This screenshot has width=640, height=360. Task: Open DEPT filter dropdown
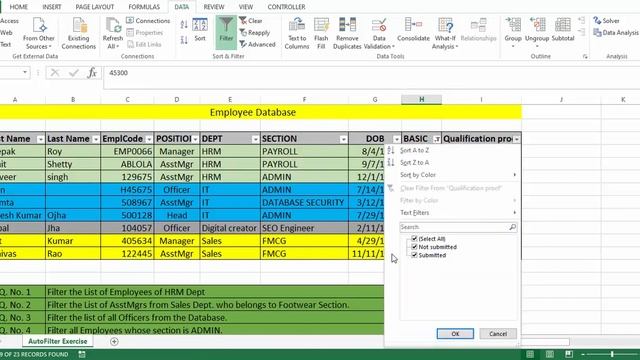(x=255, y=139)
